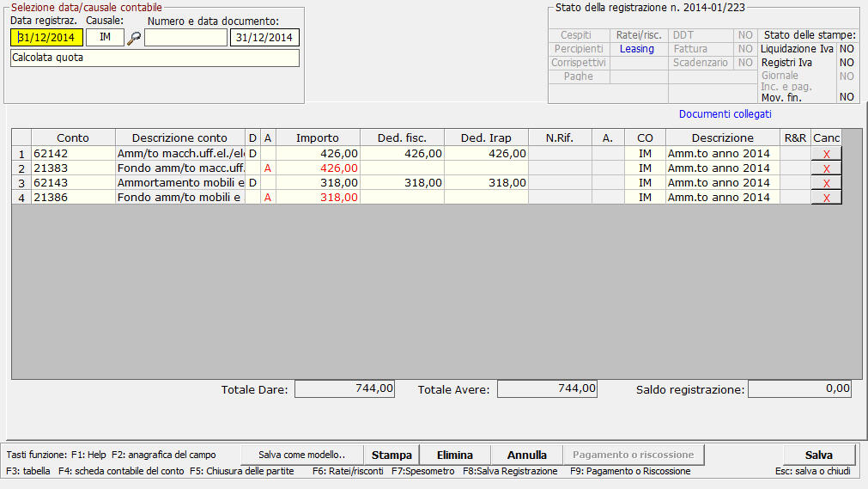Image resolution: width=868 pixels, height=489 pixels.
Task: Click the document date 31/12/2014 field
Action: (264, 37)
